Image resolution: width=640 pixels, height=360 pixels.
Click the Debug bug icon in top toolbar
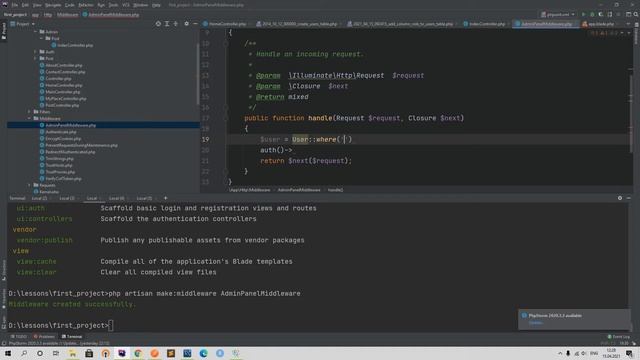(592, 14)
